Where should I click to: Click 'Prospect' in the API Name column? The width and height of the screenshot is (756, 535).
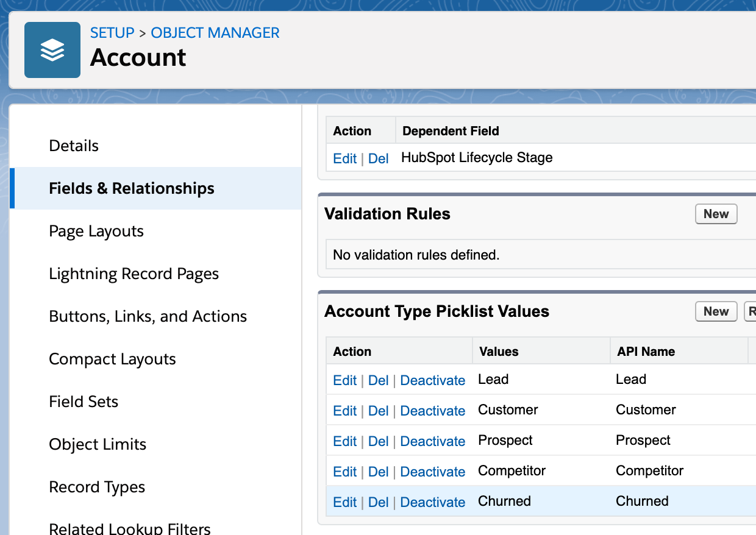tap(643, 440)
